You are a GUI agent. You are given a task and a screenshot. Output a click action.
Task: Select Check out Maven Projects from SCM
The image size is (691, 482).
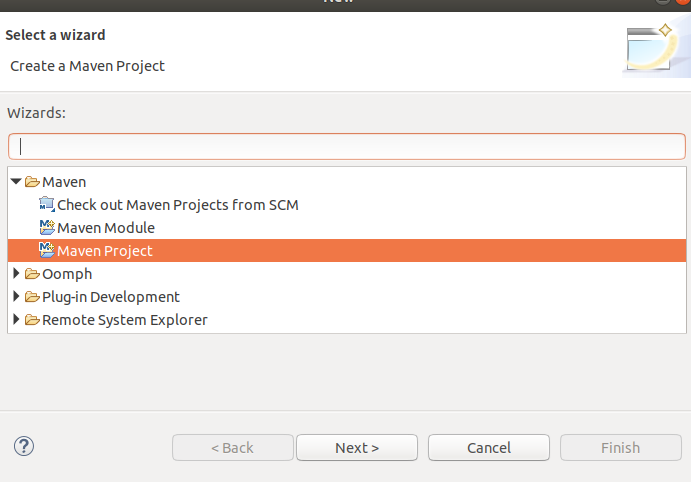pyautogui.click(x=177, y=205)
